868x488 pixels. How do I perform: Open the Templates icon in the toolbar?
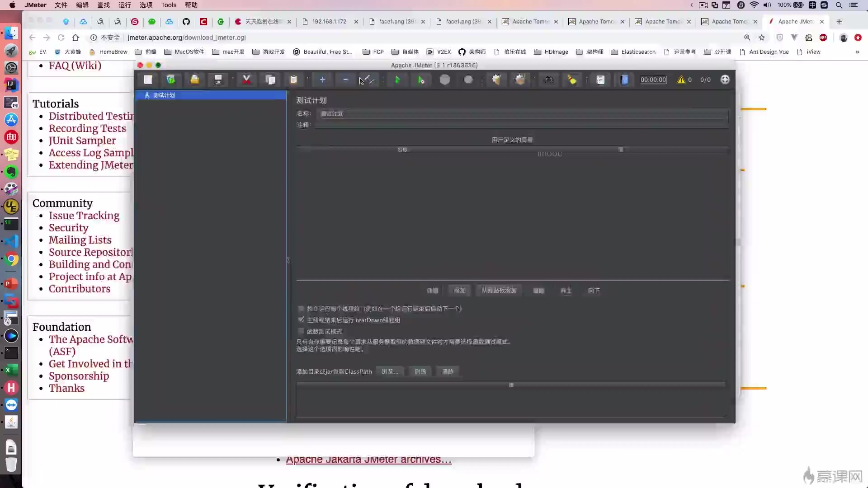171,80
